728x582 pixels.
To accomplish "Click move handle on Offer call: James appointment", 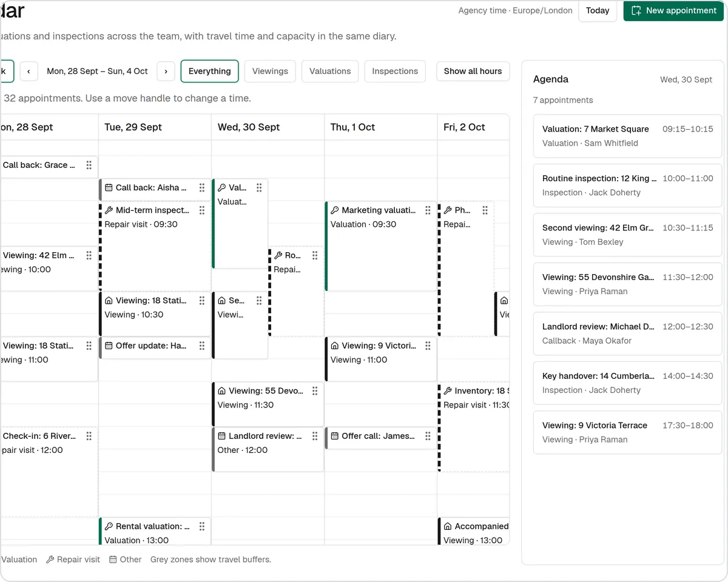I will [x=428, y=436].
